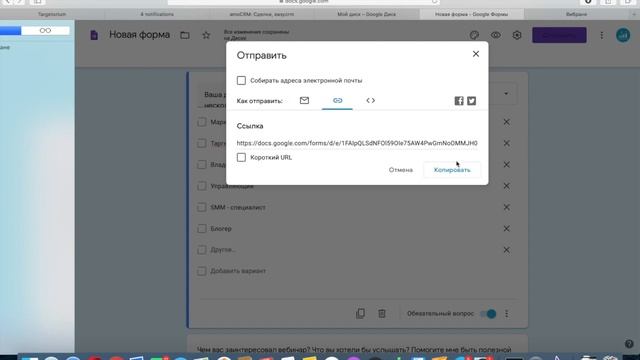Screen dimensions: 640x360
Task: Remove the option in the Марк… row
Action: (x=507, y=122)
